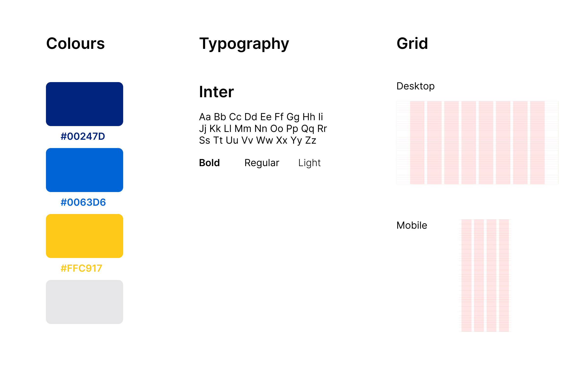Click the Light weight sample
This screenshot has width=588, height=365.
[x=309, y=163]
